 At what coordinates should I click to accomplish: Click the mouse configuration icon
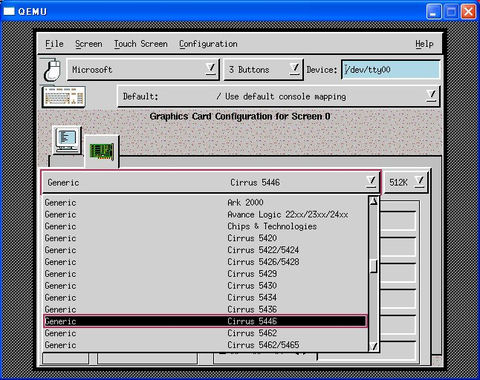(x=52, y=70)
